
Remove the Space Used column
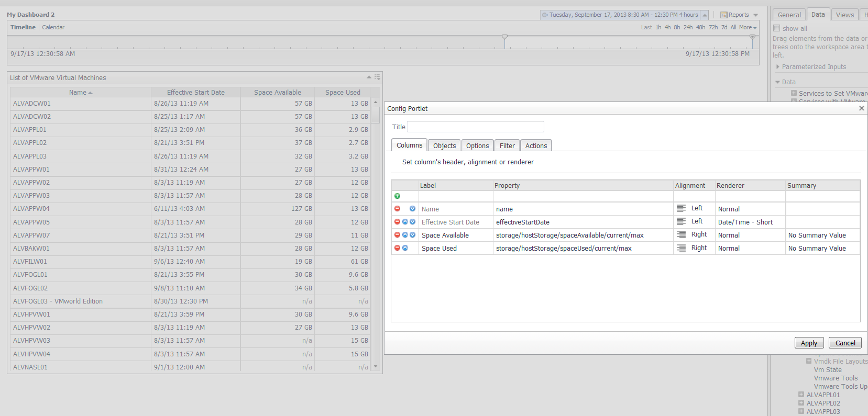pyautogui.click(x=397, y=248)
